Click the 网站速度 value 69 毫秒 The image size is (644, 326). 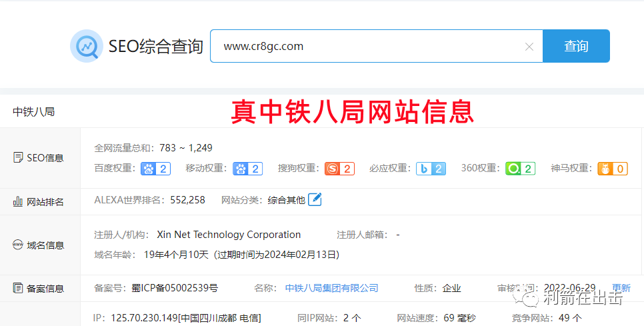click(x=459, y=318)
